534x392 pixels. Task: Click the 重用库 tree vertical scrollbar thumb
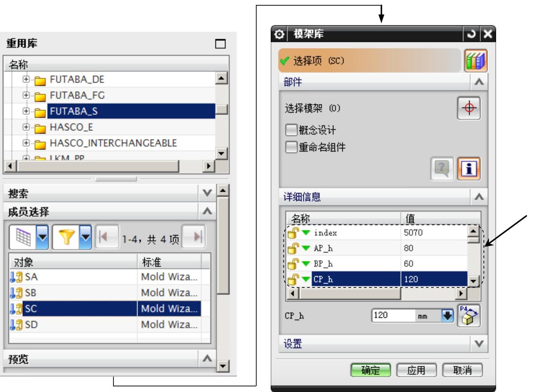point(221,109)
